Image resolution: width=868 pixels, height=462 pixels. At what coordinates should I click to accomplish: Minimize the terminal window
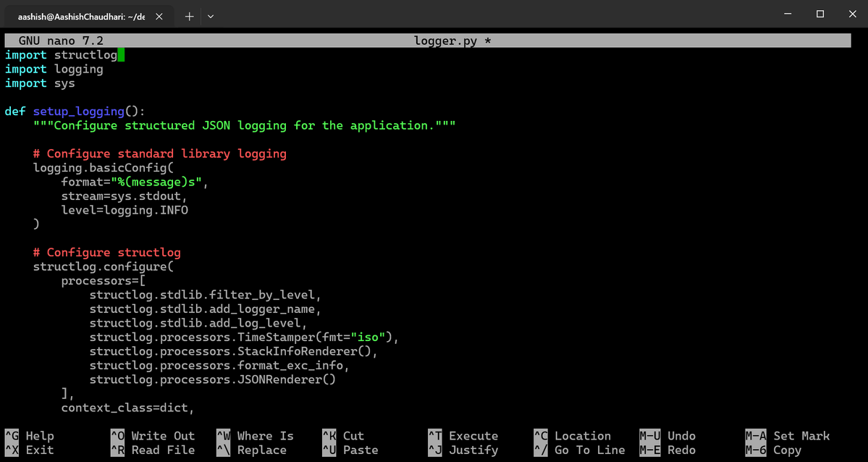point(788,14)
